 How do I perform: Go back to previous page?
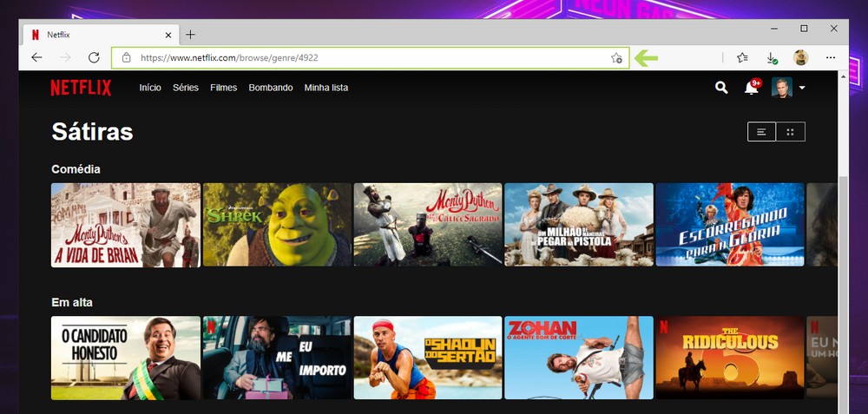[36, 57]
